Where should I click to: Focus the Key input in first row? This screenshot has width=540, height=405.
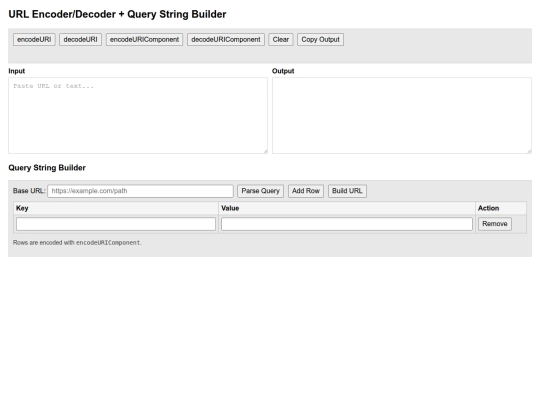point(116,224)
